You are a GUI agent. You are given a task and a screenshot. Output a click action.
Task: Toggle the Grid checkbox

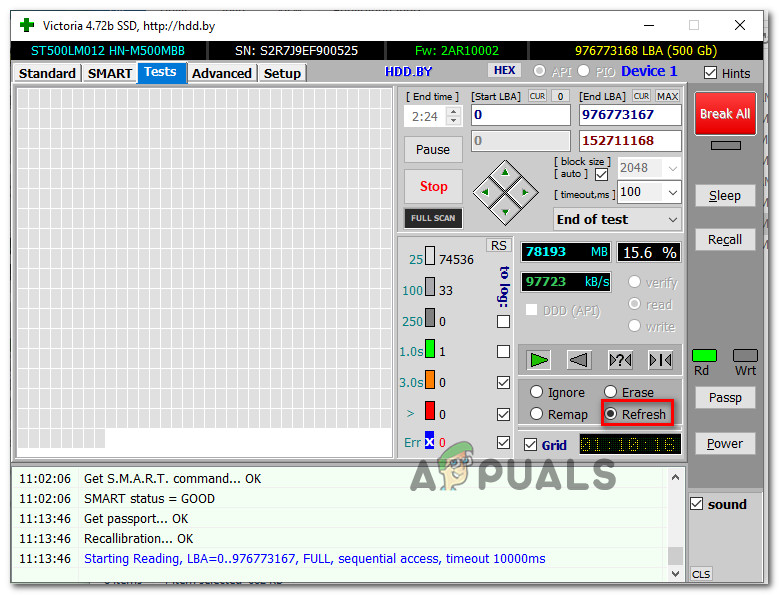pyautogui.click(x=530, y=445)
